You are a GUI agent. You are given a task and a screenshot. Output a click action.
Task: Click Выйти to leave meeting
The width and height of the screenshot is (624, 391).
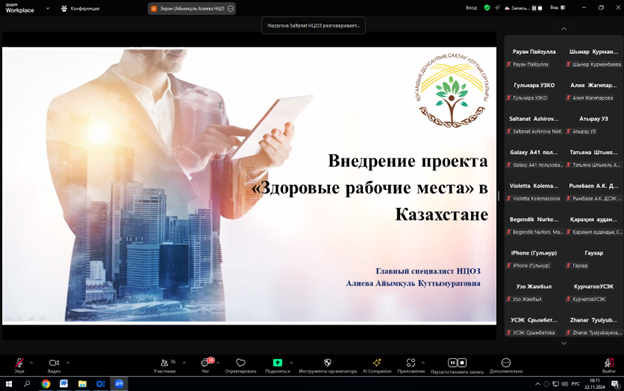tap(609, 365)
